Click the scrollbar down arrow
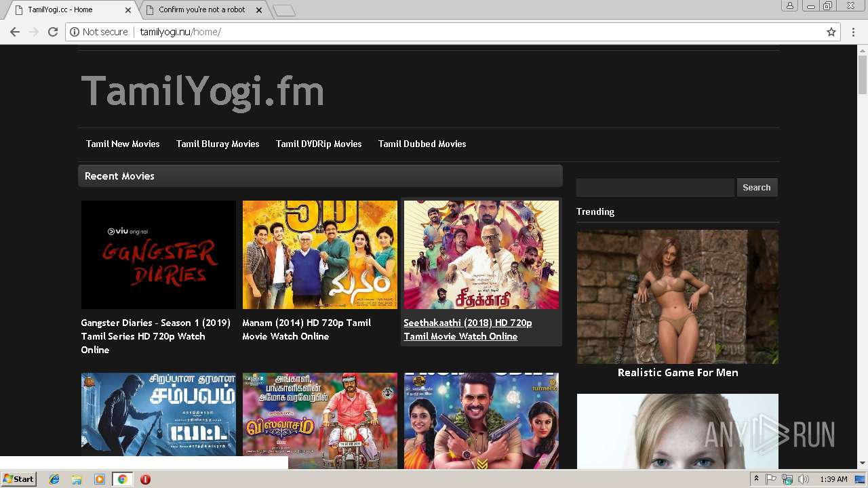868x488 pixels. pyautogui.click(x=863, y=464)
